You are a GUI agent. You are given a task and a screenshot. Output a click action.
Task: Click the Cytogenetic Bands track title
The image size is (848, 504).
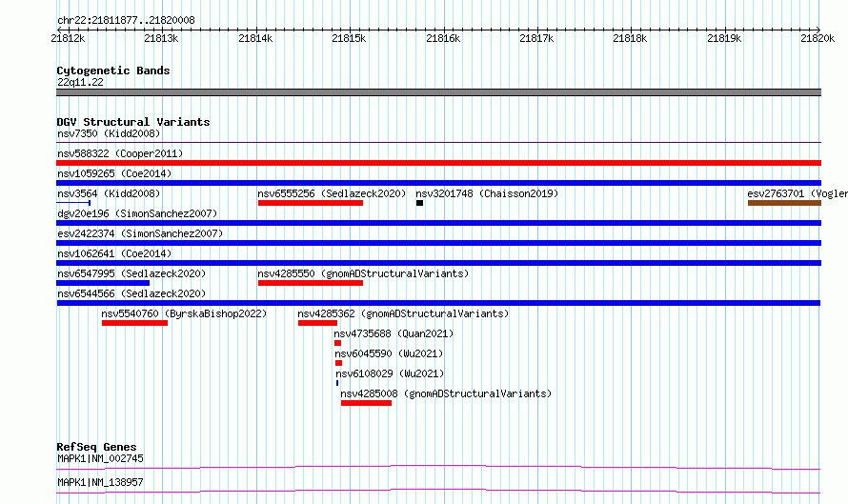coord(113,71)
